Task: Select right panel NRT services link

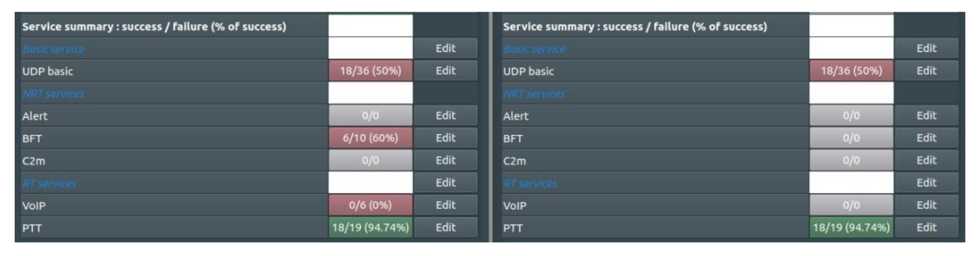Action: [x=535, y=94]
